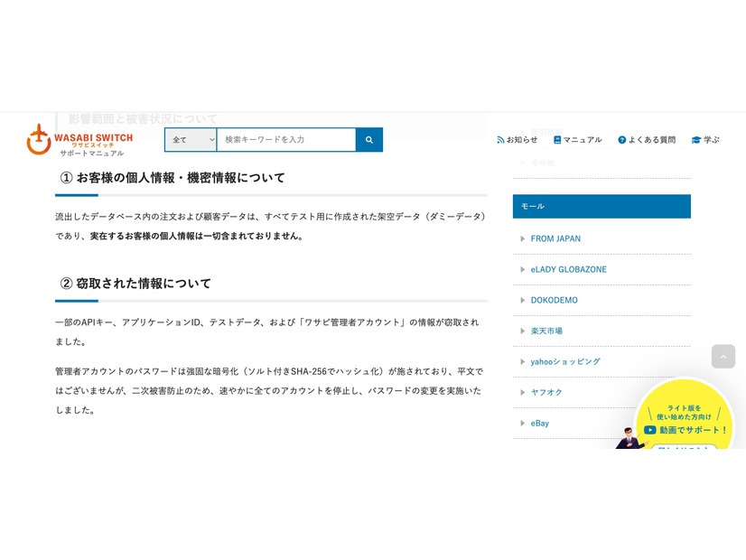The height and width of the screenshot is (560, 746).
Task: Click the scroll-to-top chevron button
Action: tap(723, 357)
